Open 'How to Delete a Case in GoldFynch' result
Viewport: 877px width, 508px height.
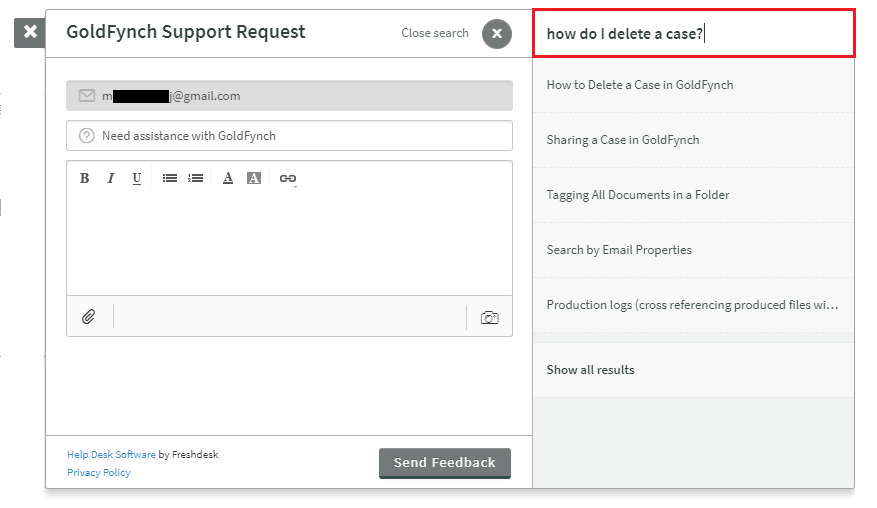click(694, 85)
